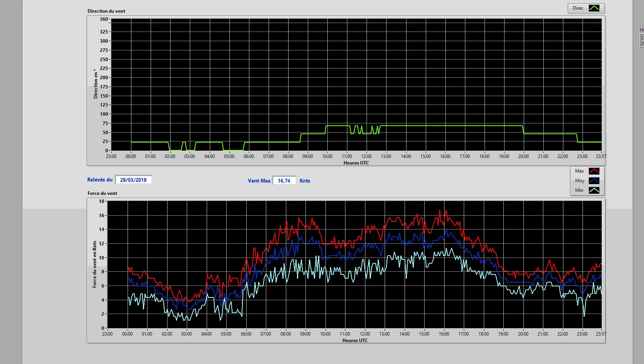This screenshot has width=644, height=364.
Task: Click the 23:57 tick on direction chart
Action: pos(601,156)
